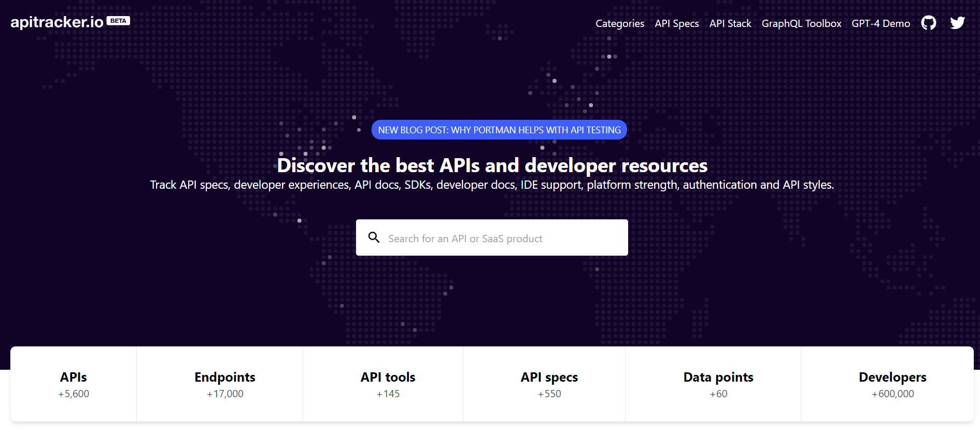This screenshot has width=980, height=447.
Task: Go to API Stack in the navigation
Action: point(730,23)
